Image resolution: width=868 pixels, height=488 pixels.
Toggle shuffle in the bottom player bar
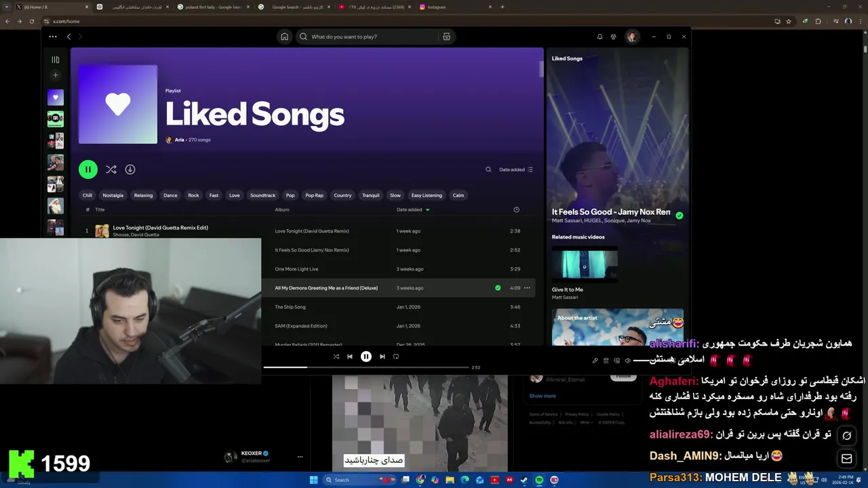(336, 357)
